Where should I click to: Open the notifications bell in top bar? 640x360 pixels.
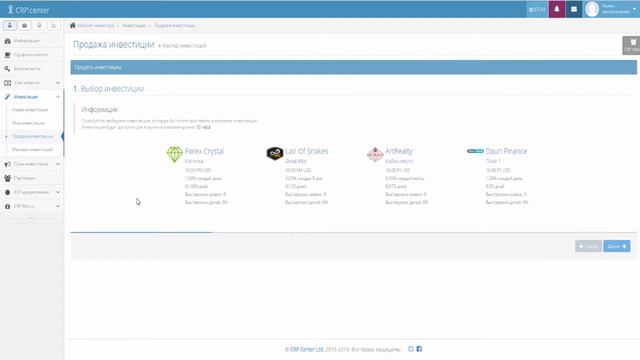pos(557,9)
